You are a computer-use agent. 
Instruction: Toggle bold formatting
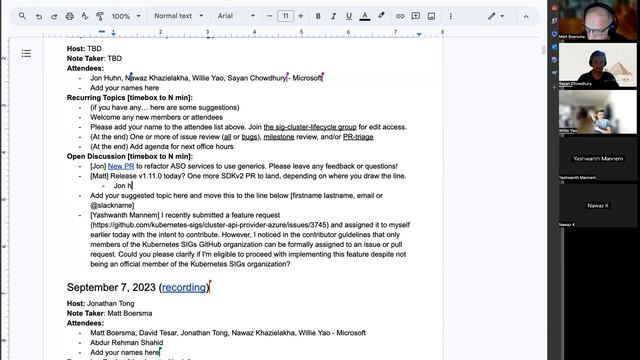[318, 16]
